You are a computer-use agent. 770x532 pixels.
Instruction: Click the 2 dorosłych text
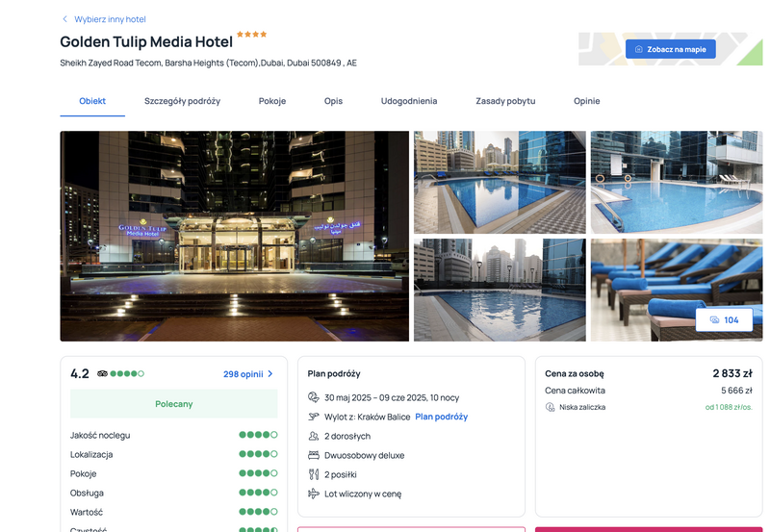[347, 437]
